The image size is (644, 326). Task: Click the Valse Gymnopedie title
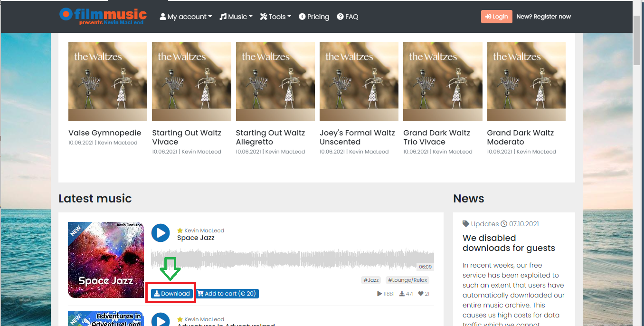(x=105, y=133)
